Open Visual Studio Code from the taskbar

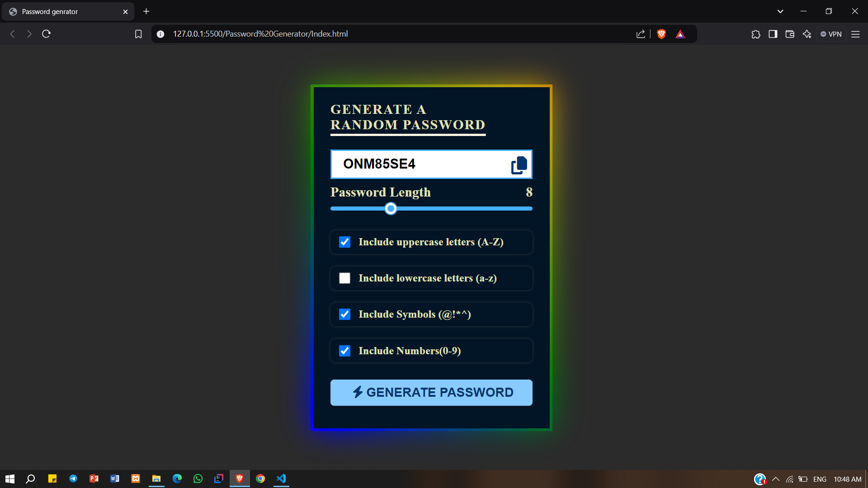tap(281, 479)
